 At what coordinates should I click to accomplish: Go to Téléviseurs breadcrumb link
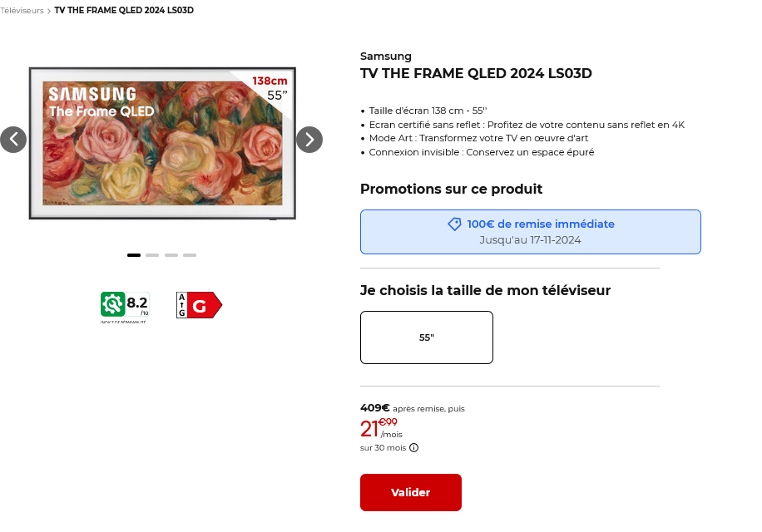tap(22, 11)
